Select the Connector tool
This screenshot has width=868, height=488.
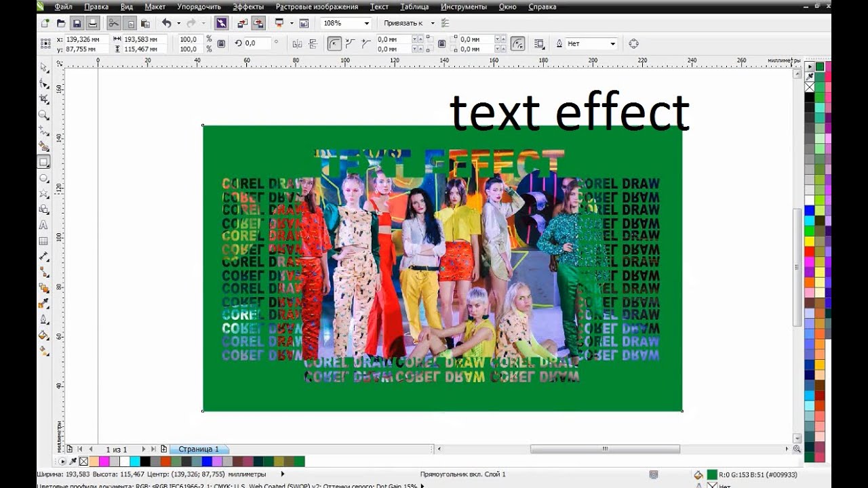tap(44, 272)
